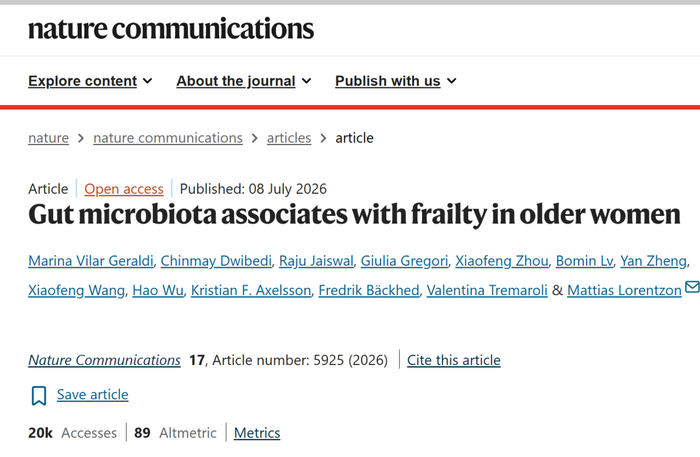This screenshot has height=457, width=700.
Task: Click the bookmark icon beside Save article
Action: click(x=39, y=395)
